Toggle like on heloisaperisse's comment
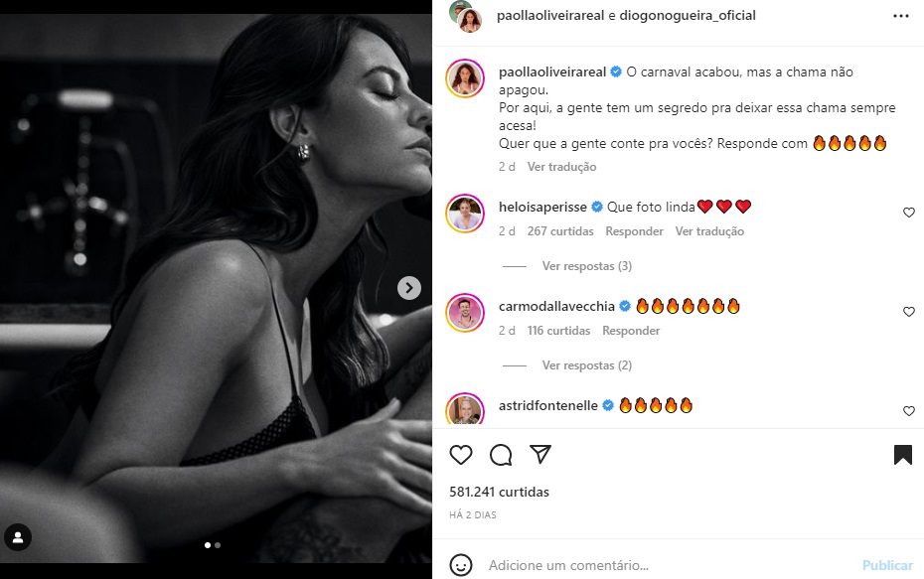Viewport: 924px width, 579px height. click(x=908, y=213)
